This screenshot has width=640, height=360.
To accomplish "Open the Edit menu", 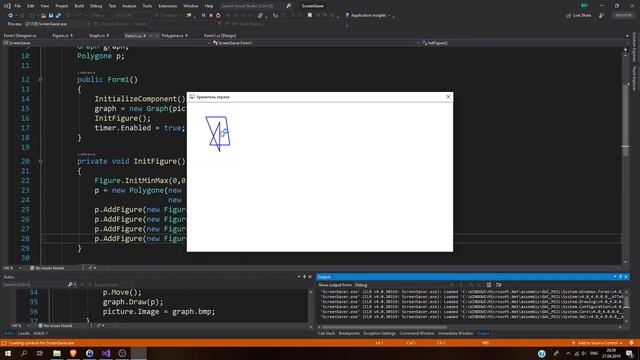I will (31, 6).
